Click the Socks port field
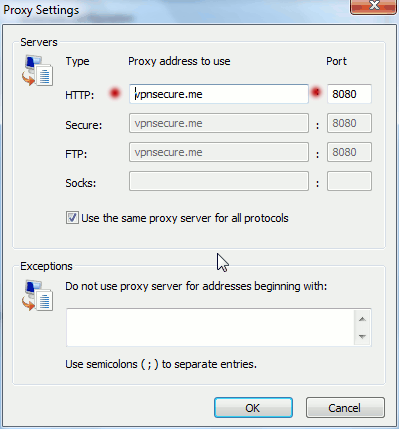 (349, 181)
